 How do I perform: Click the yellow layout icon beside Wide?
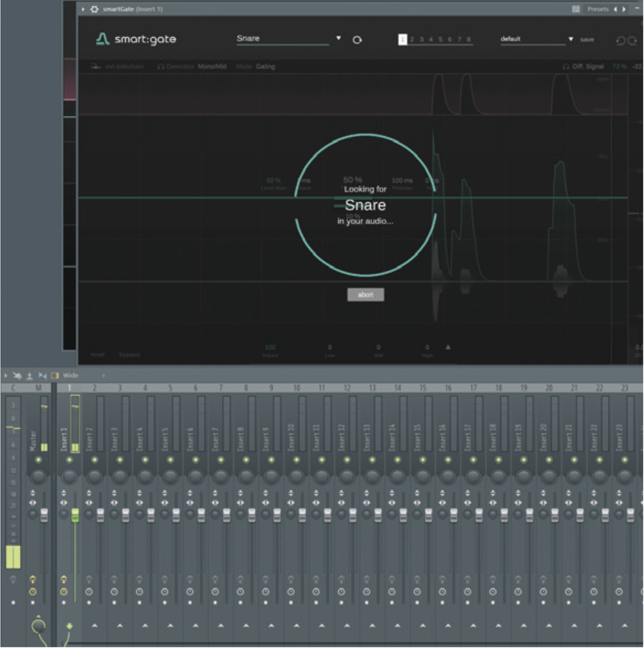point(55,376)
